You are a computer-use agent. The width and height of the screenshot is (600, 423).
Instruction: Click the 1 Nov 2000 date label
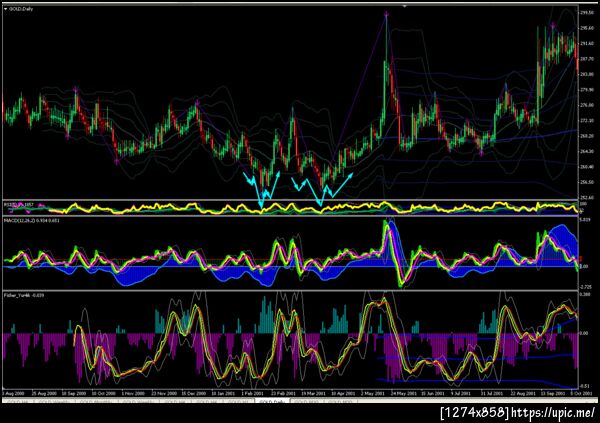(x=133, y=393)
